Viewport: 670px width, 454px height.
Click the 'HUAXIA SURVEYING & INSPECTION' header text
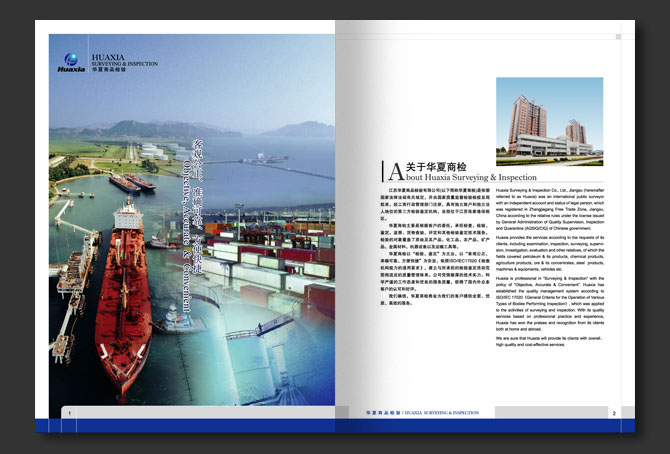click(x=124, y=62)
